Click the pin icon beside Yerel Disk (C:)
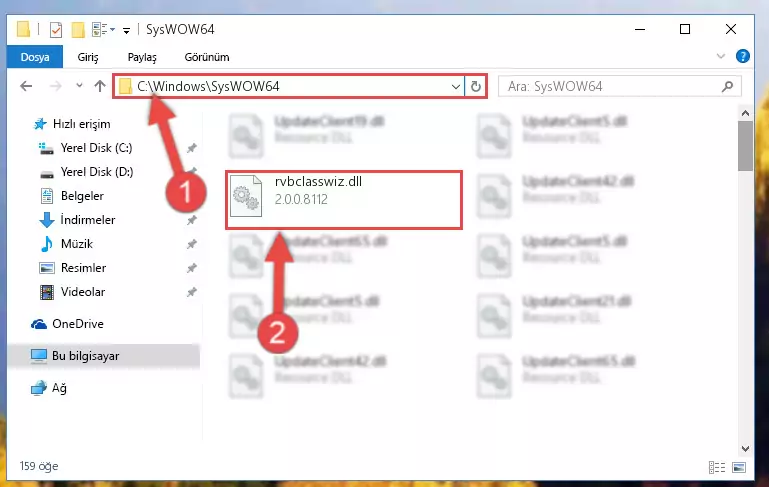 [192, 148]
